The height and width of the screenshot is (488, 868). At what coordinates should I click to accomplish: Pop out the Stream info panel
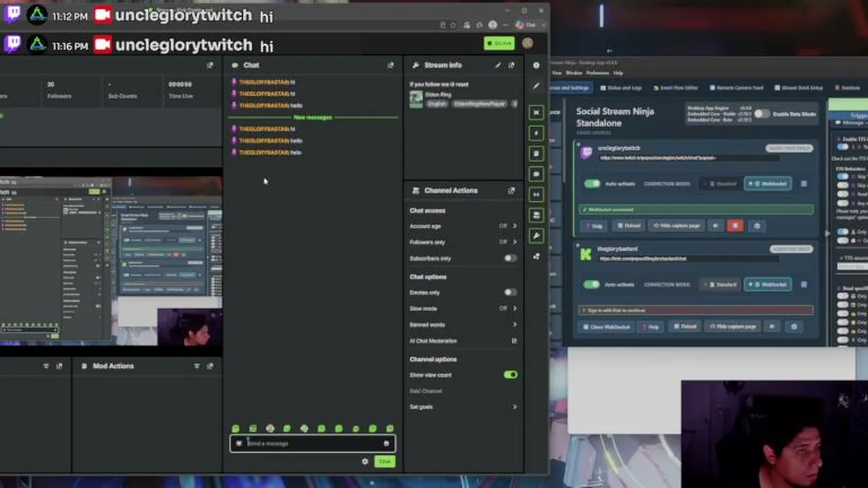click(x=511, y=65)
